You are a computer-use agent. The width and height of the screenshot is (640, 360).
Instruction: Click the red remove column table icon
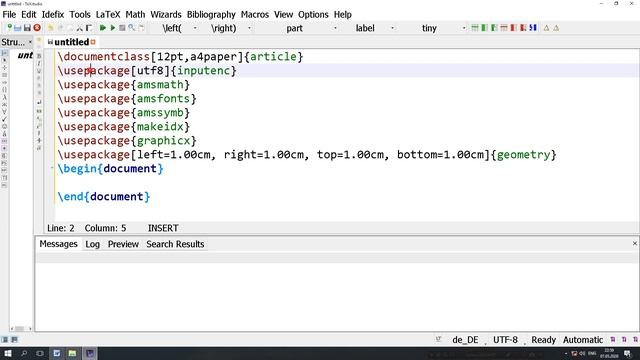pyautogui.click(x=513, y=28)
